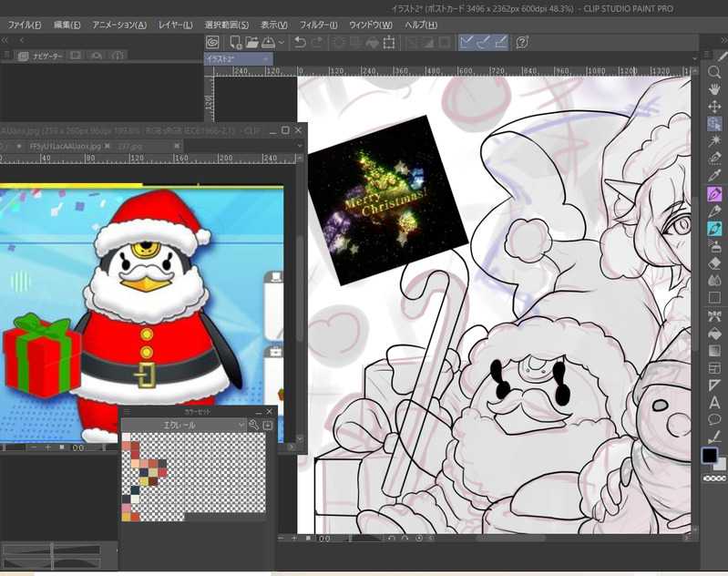Viewport: 728px width, 576px height.
Task: Click the color set import icon
Action: (268, 425)
